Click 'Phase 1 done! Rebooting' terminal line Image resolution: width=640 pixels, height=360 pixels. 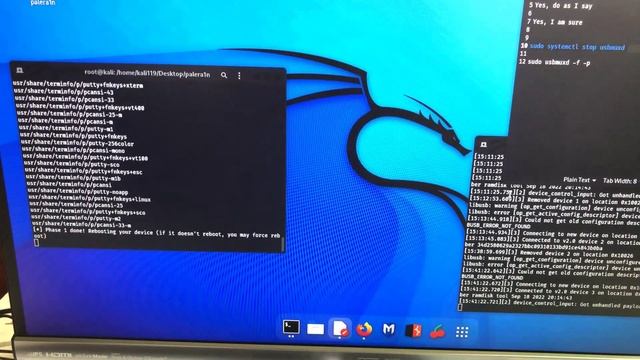(157, 233)
